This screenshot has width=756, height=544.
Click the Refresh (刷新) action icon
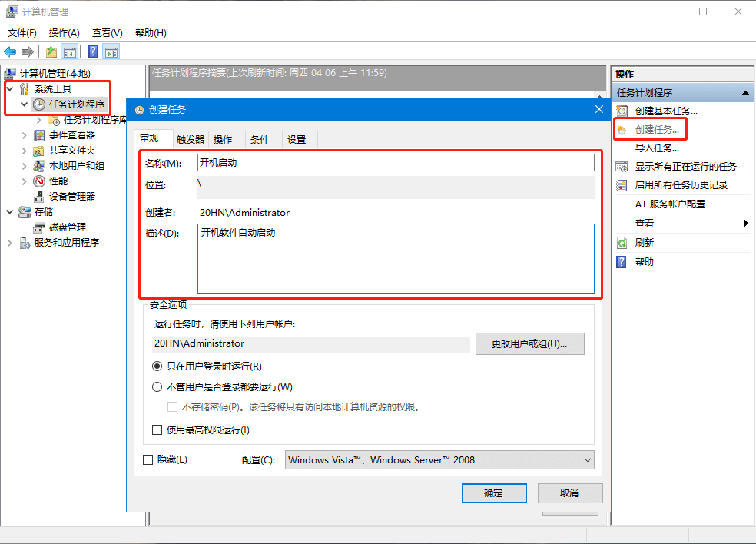(x=622, y=243)
